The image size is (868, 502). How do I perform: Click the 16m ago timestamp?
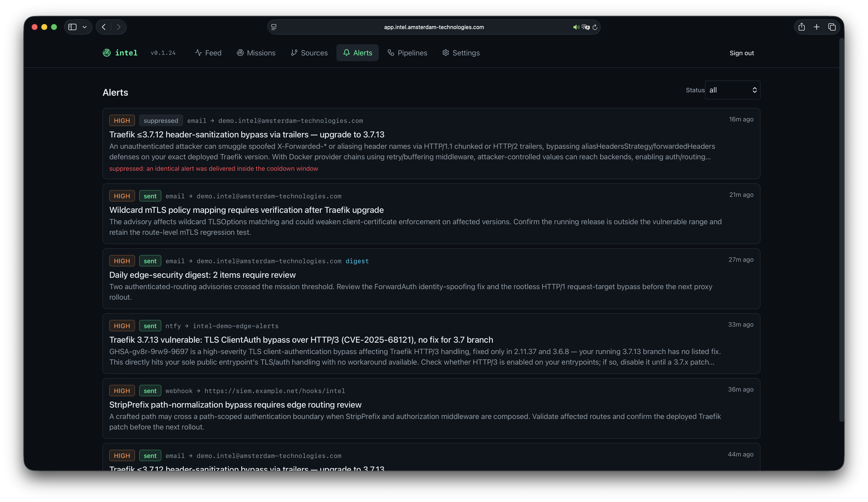(x=741, y=119)
